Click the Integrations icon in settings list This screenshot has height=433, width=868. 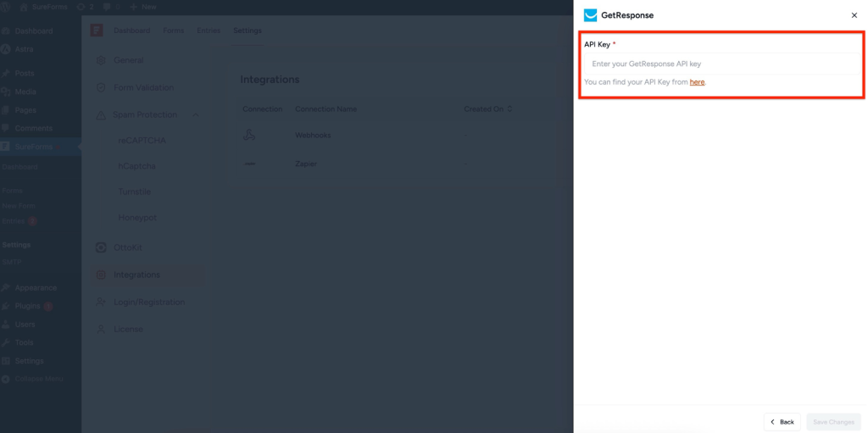(x=101, y=275)
